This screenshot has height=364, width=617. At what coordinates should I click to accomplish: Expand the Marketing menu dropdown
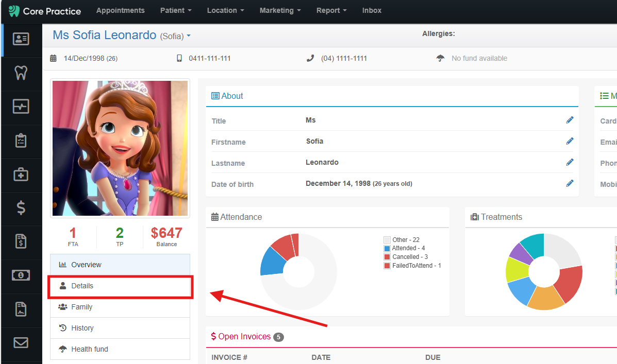pyautogui.click(x=280, y=11)
